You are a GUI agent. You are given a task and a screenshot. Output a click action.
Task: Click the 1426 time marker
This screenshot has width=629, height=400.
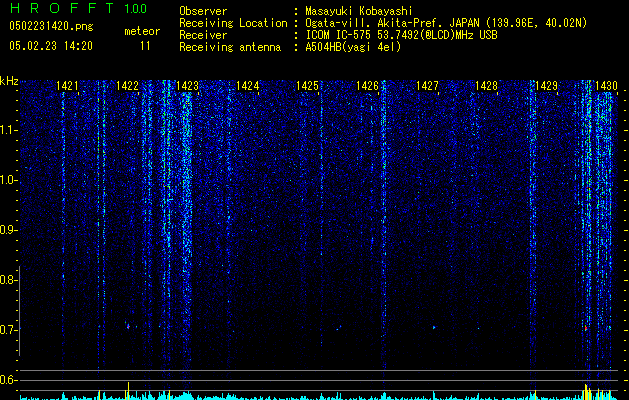[367, 86]
